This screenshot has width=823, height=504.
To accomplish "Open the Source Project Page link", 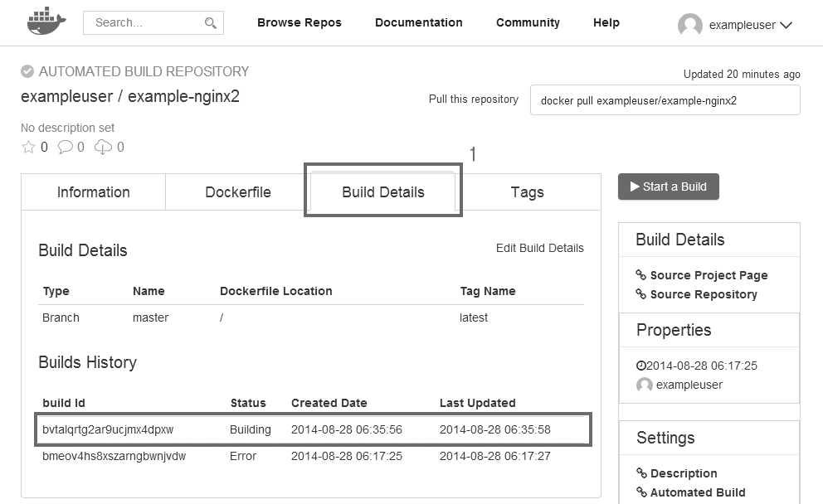I will (x=709, y=275).
